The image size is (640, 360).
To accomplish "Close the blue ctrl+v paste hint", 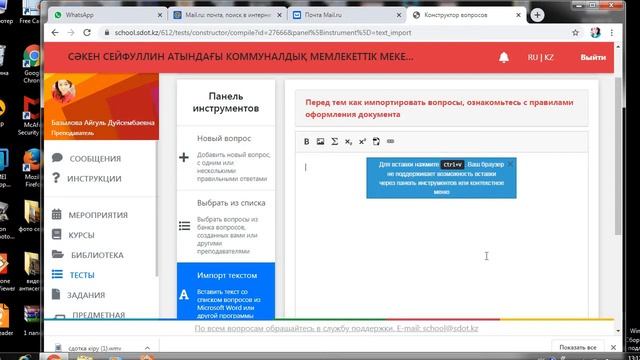I will point(510,164).
